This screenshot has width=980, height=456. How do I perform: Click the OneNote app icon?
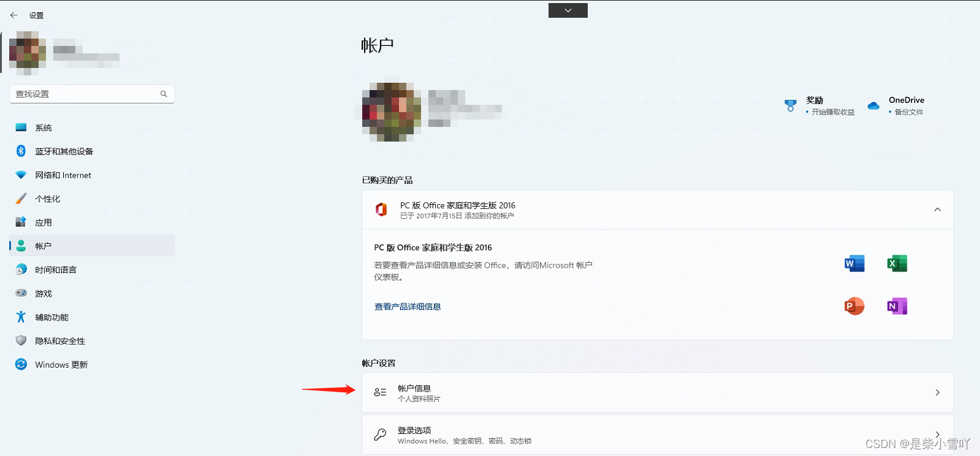coord(897,306)
